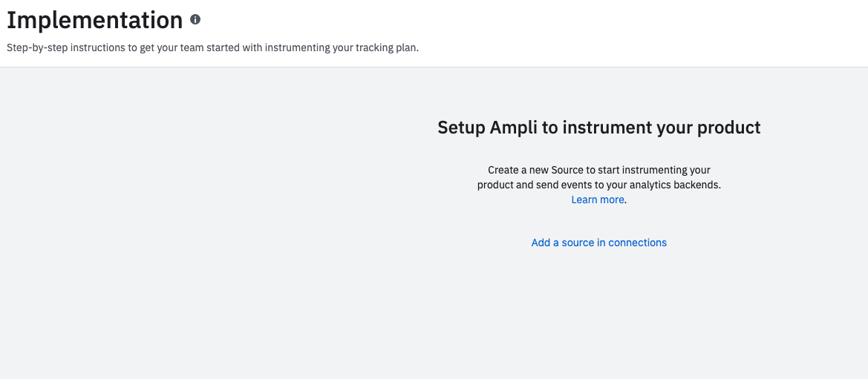Click the word 'Create' in the description
The image size is (868, 379).
[503, 170]
